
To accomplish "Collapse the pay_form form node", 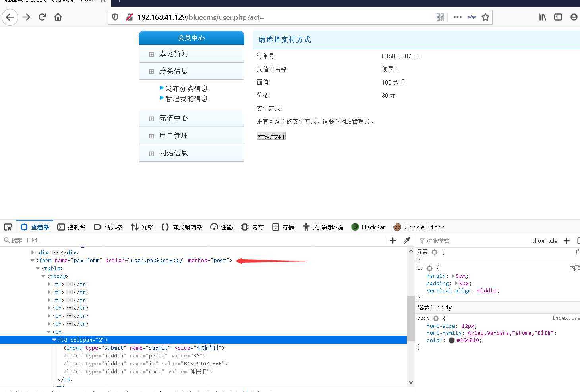I will tap(33, 261).
